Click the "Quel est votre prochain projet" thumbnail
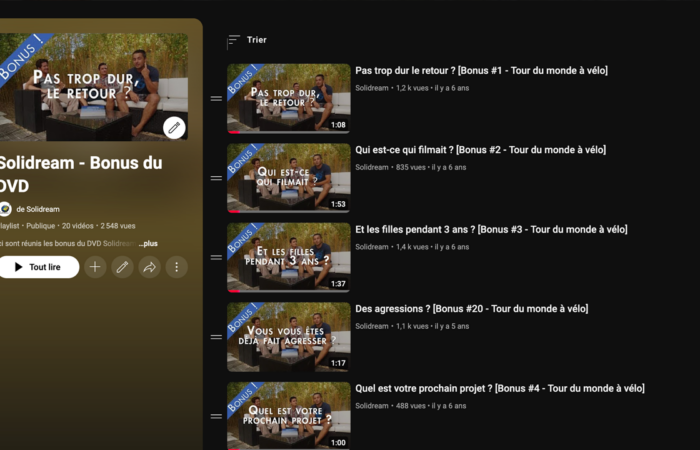The height and width of the screenshot is (450, 700). tap(288, 415)
